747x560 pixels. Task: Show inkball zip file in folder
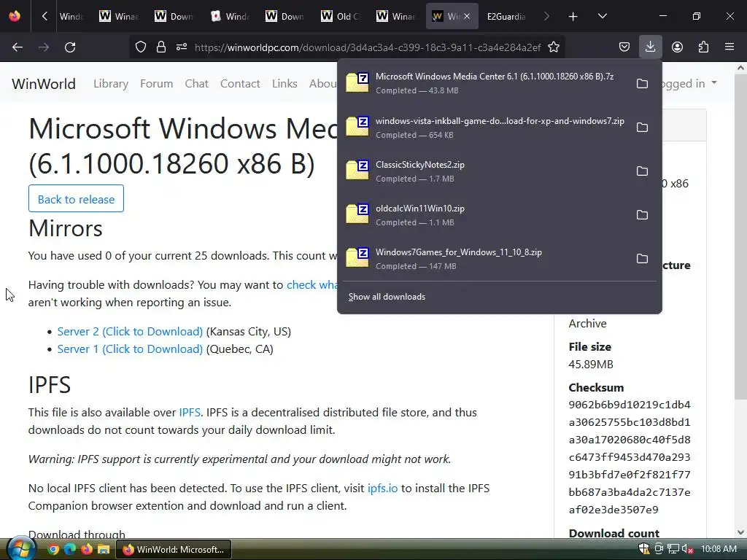[x=642, y=127]
